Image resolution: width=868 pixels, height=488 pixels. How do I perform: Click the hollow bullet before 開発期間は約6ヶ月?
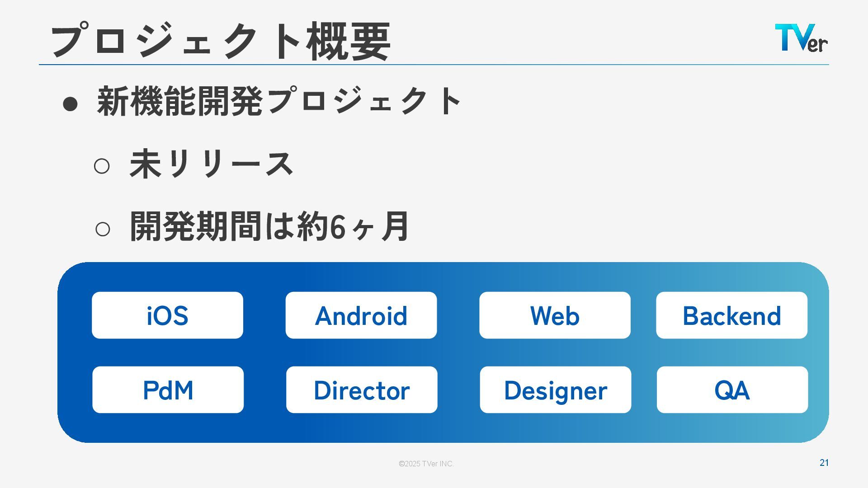[103, 229]
